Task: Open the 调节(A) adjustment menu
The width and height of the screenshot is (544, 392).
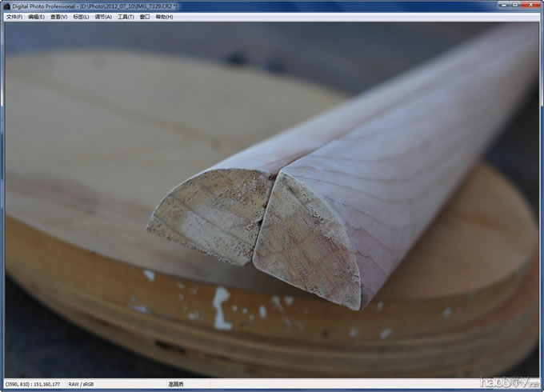Action: 103,16
